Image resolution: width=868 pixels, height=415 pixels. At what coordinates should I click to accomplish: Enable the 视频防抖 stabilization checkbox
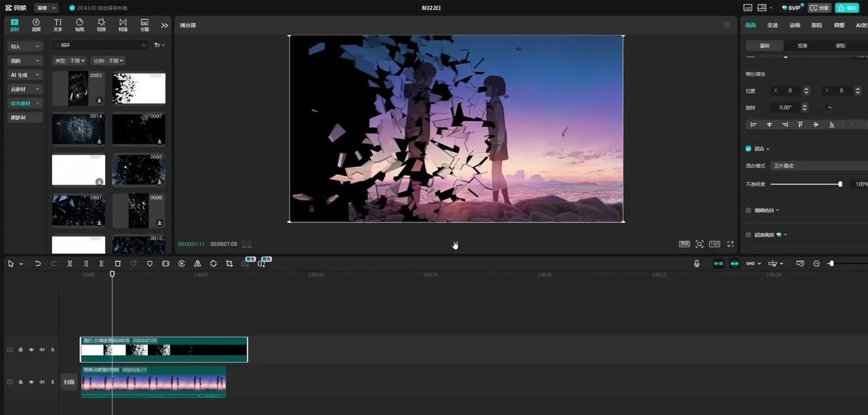click(749, 210)
